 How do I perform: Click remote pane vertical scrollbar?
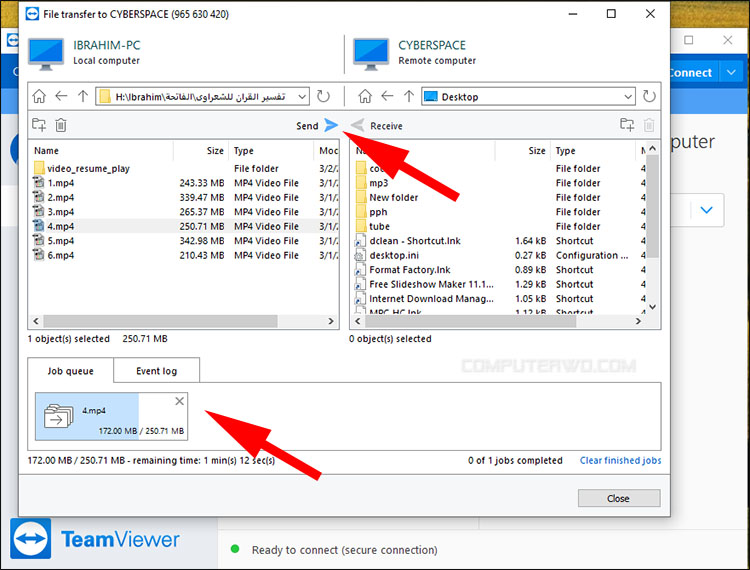[652, 206]
